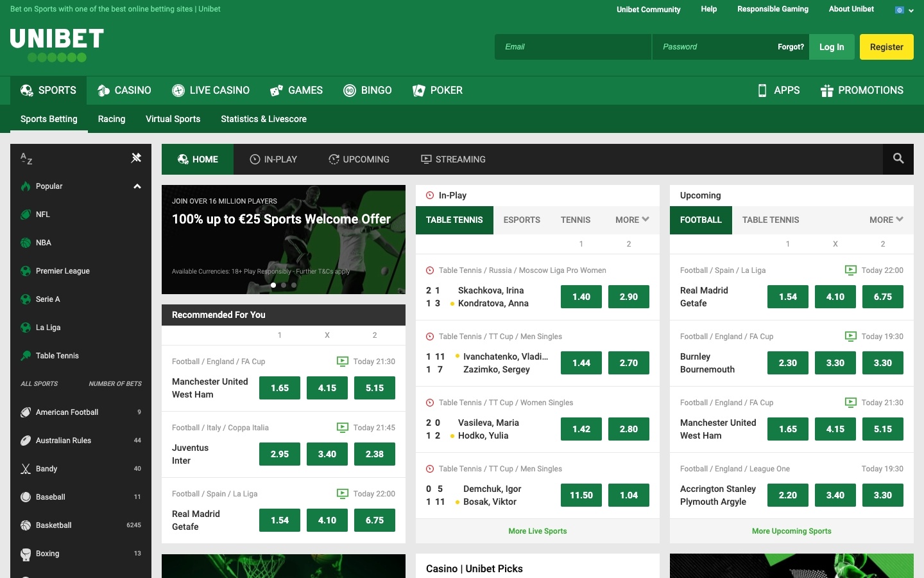This screenshot has height=578, width=924.
Task: Switch to the IN-PLAY tab
Action: coord(273,159)
